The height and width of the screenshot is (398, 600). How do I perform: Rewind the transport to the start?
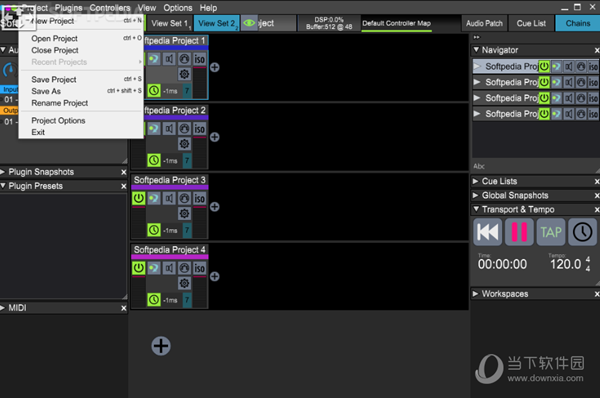488,232
